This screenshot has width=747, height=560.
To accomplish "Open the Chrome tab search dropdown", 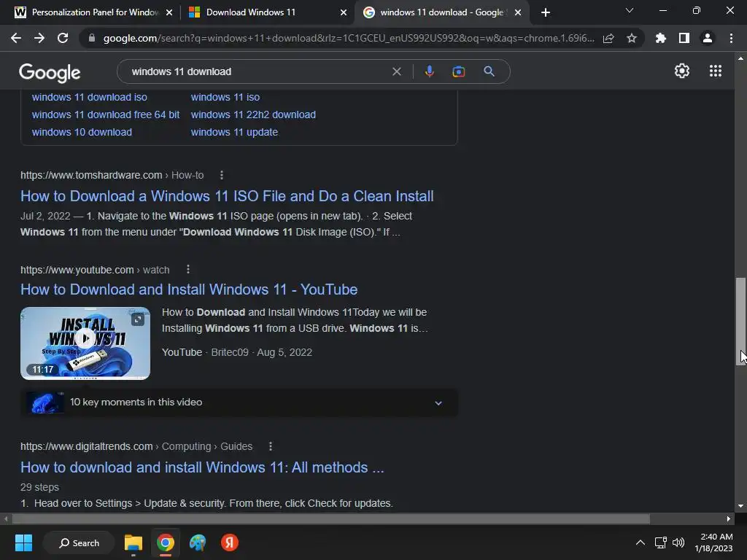I will pyautogui.click(x=630, y=10).
